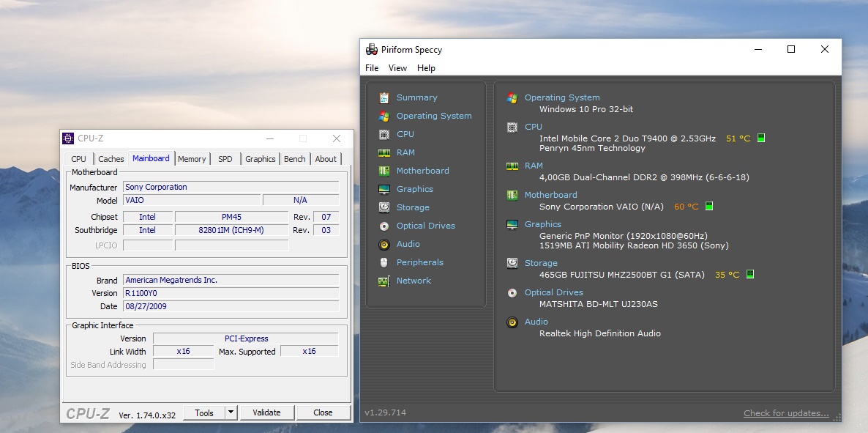Switch to the SPD tab in CPU-Z

[x=225, y=159]
